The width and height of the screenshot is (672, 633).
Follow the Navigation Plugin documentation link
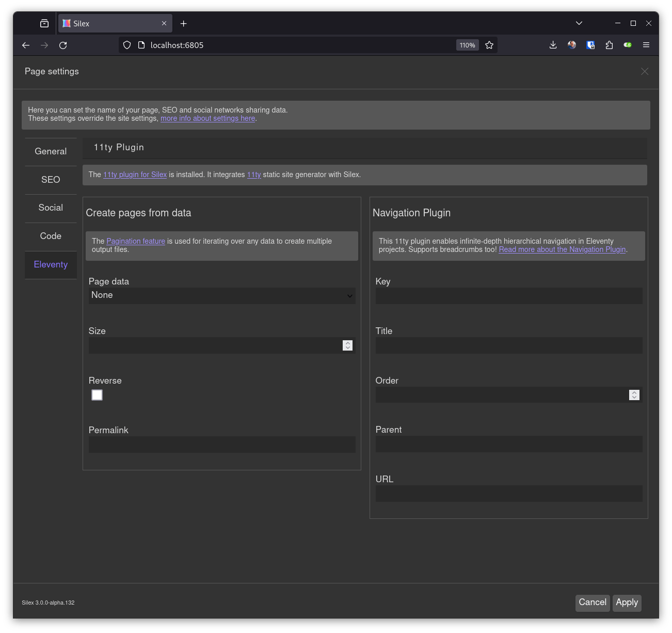point(562,249)
